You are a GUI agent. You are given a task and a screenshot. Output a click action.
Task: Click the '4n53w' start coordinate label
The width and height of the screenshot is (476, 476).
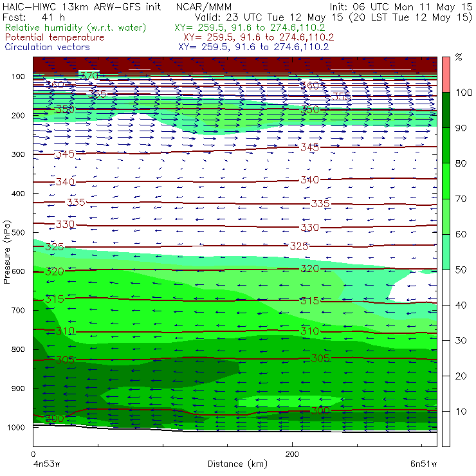(46, 464)
